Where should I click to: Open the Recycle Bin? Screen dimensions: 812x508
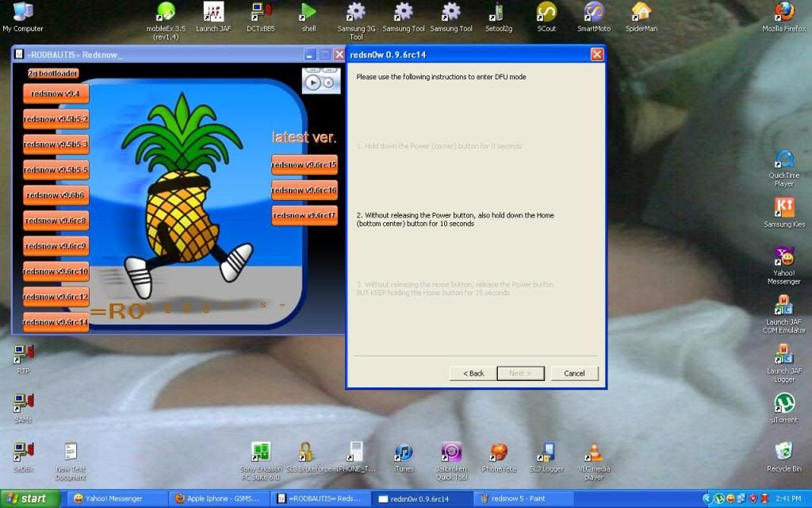(784, 456)
